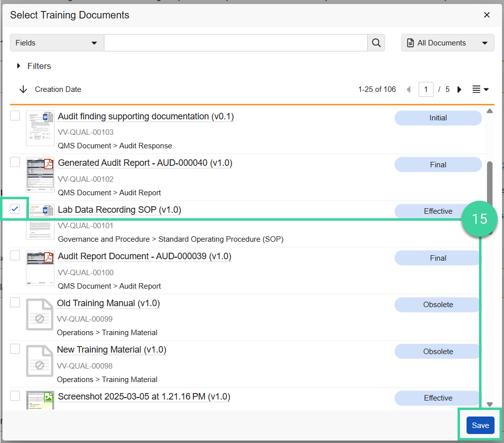504x443 pixels.
Task: Click the Save button
Action: (480, 426)
